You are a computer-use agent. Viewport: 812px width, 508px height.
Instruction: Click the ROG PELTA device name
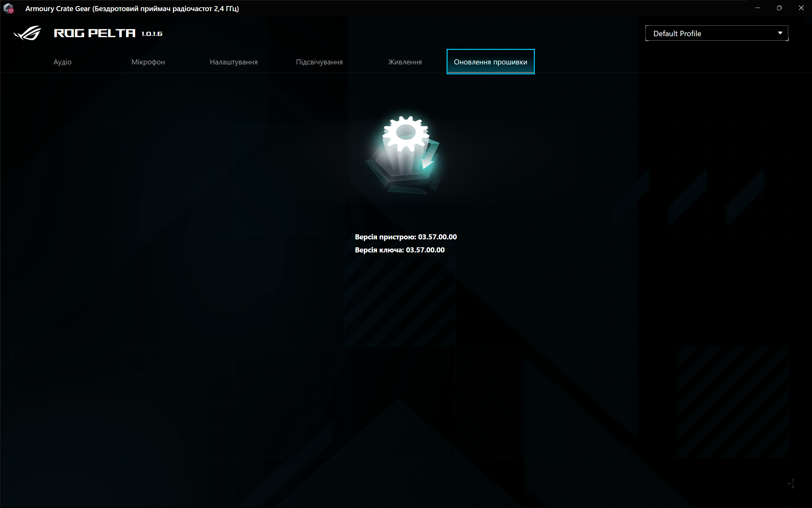coord(95,33)
